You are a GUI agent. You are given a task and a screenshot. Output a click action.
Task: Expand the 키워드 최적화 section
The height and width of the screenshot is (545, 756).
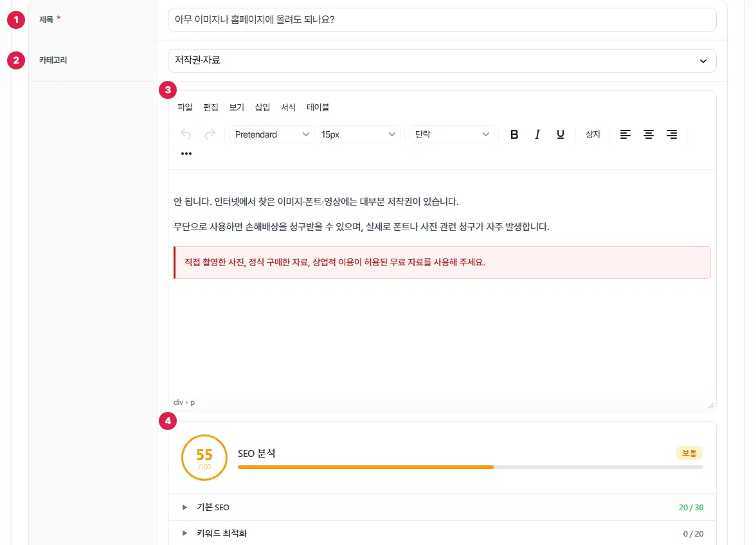click(442, 533)
